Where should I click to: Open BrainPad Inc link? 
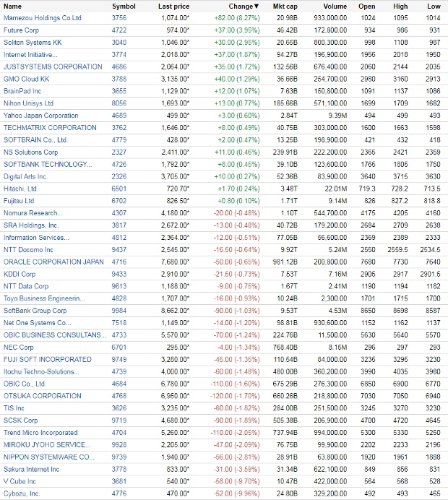point(22,91)
